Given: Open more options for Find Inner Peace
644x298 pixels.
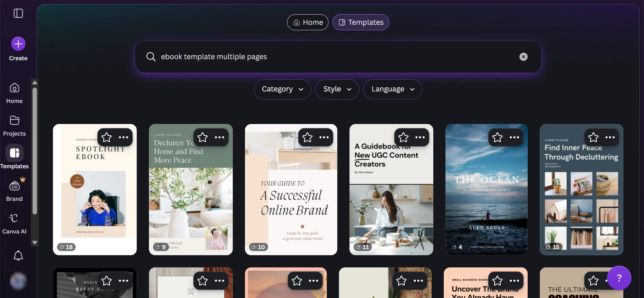Looking at the screenshot, I should pyautogui.click(x=610, y=137).
